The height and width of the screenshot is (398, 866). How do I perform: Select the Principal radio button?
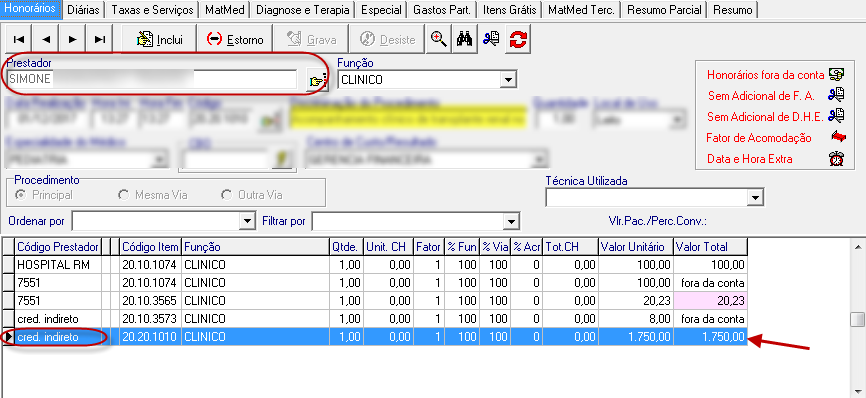pos(20,195)
